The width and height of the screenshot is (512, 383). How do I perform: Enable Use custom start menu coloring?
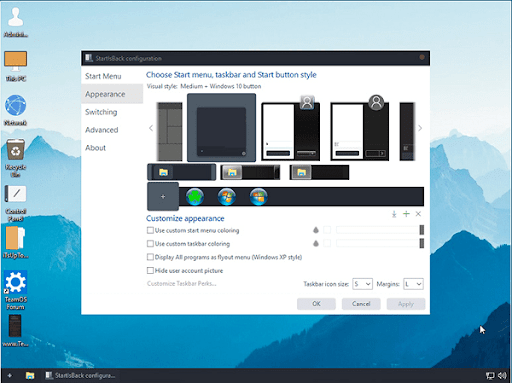[150, 230]
